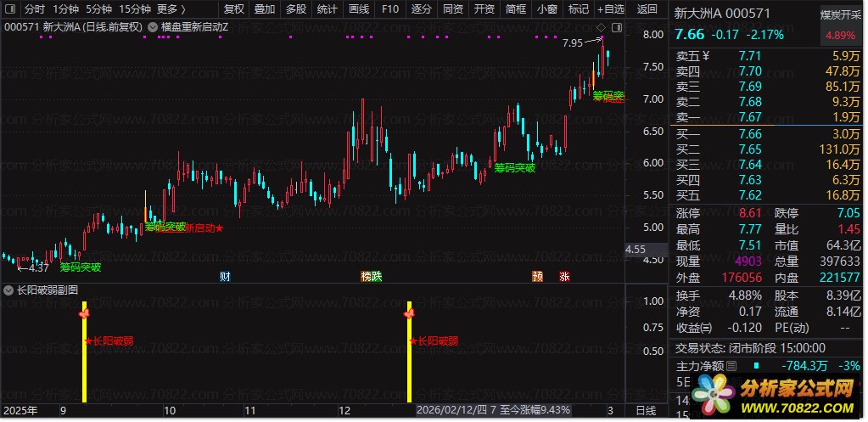Screen dimensions: 868x422
Task: Click 开资 toolbar button
Action: (484, 9)
